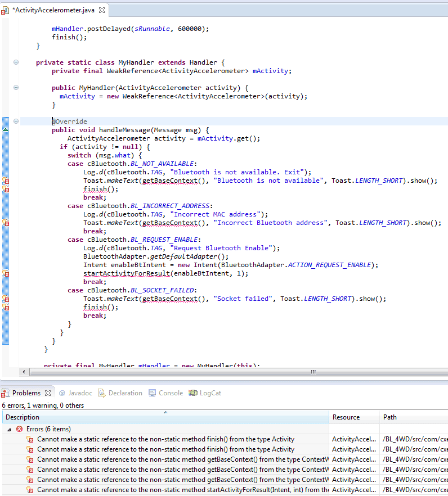Select the Errors (6 items) row

(225, 429)
